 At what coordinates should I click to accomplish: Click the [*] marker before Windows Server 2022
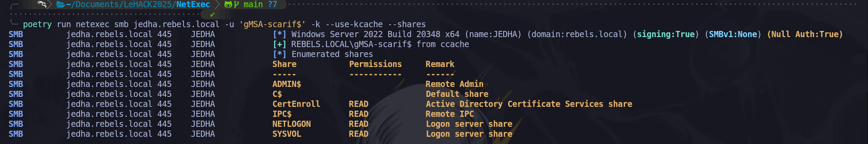point(279,34)
